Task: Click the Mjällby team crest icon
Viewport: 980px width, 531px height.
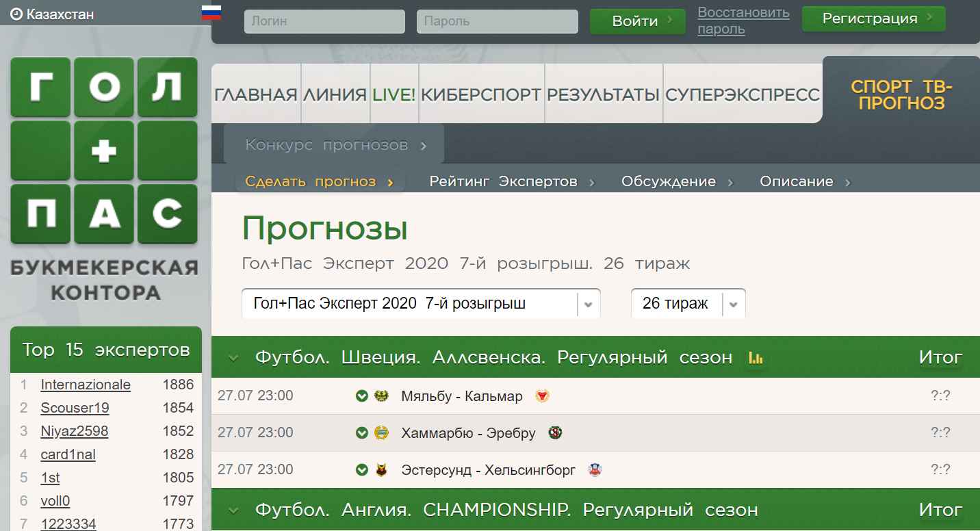Action: pyautogui.click(x=382, y=396)
